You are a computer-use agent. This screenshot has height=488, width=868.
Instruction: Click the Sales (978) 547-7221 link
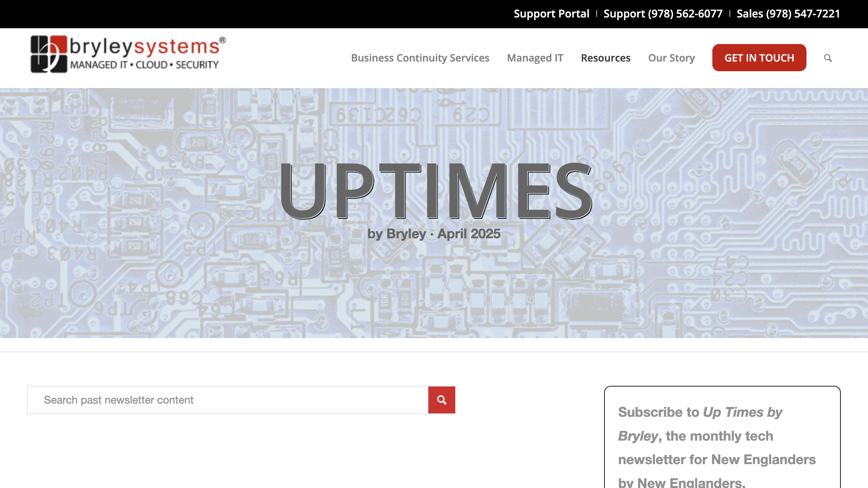click(788, 13)
